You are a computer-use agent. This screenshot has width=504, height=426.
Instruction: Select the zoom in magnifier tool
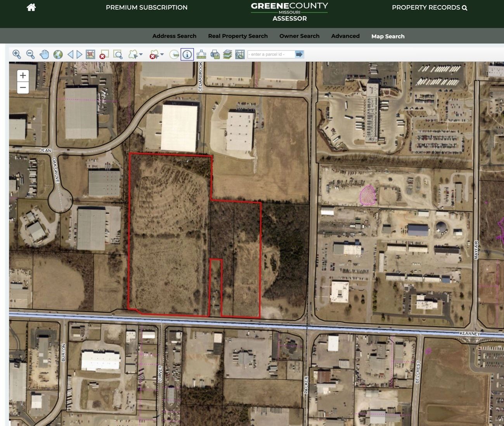pos(17,54)
